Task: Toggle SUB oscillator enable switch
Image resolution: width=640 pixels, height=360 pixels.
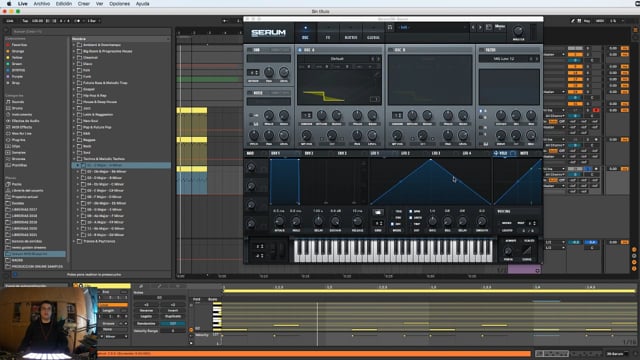Action: point(250,50)
